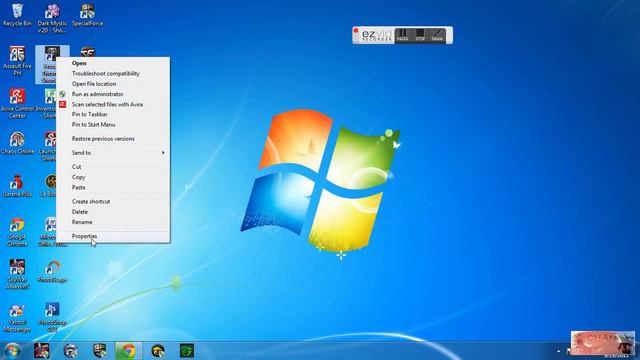Select the Chaos Online desktop icon
The width and height of the screenshot is (640, 360).
(x=17, y=143)
